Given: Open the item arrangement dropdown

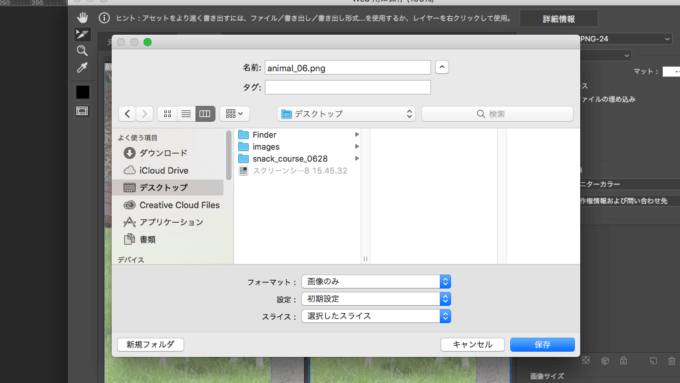Looking at the screenshot, I should tap(235, 114).
